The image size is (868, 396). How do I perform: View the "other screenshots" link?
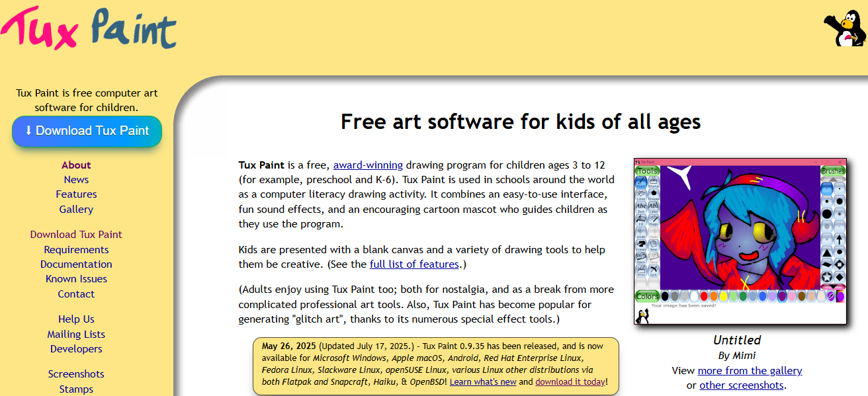tap(742, 385)
